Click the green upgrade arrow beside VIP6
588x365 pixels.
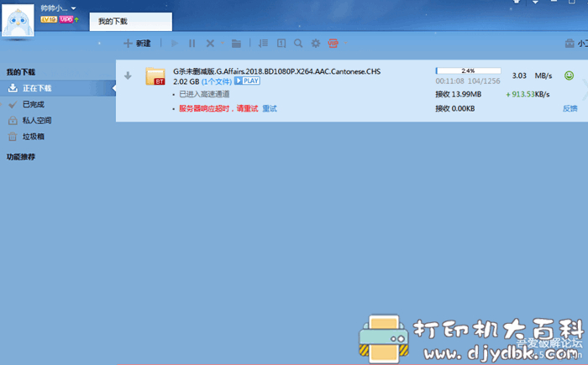pyautogui.click(x=76, y=19)
